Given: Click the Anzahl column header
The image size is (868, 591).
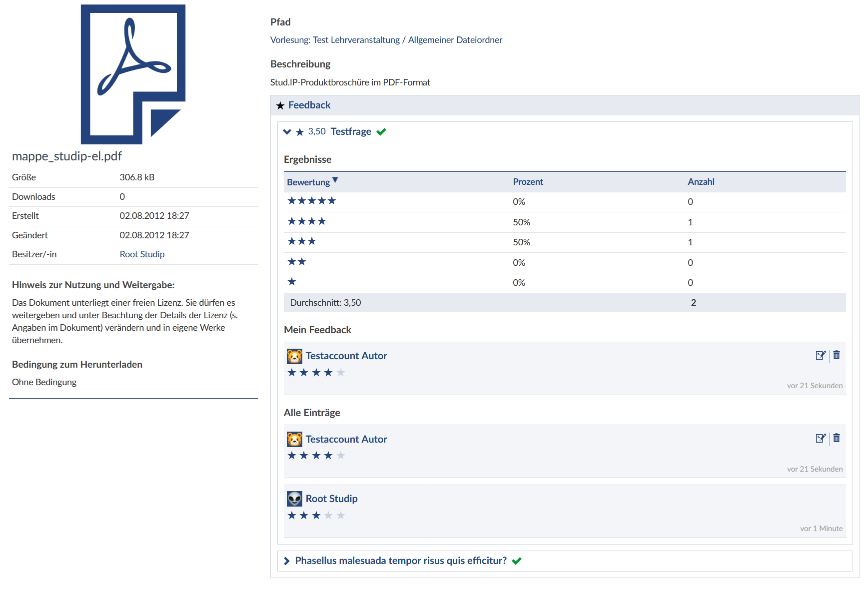Looking at the screenshot, I should [x=701, y=182].
